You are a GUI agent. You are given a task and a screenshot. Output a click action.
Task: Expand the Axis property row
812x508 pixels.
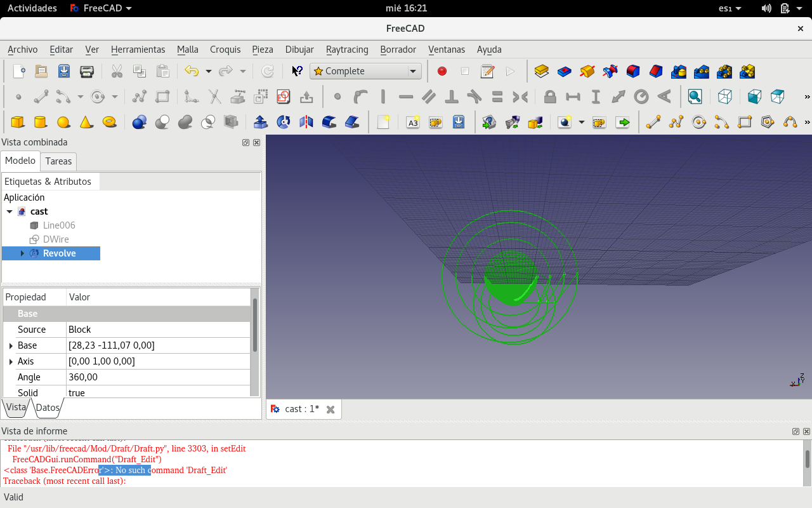click(11, 361)
